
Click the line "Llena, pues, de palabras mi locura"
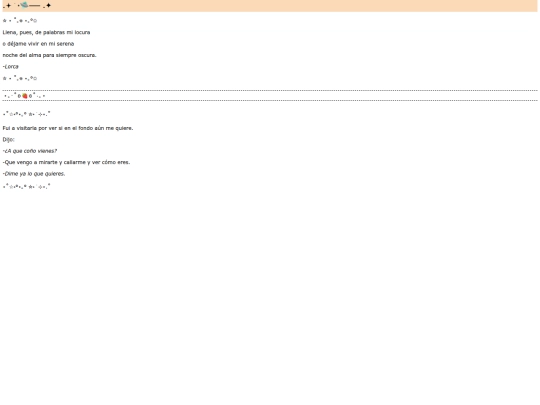coord(46,32)
